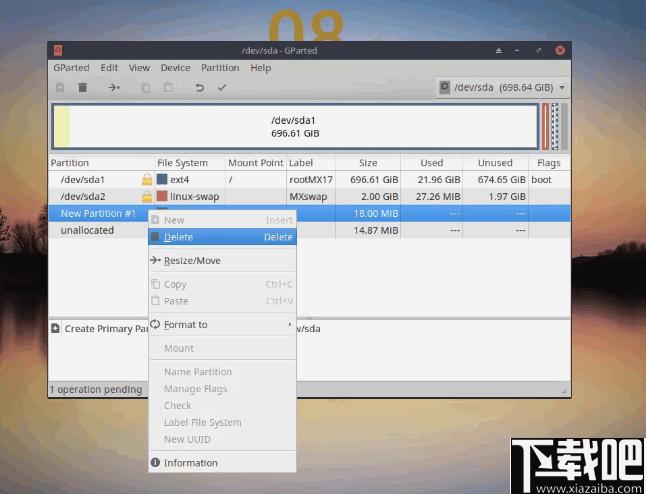Click the lock icon on /dev/sda1 row
Image resolution: width=646 pixels, height=494 pixels.
coord(147,180)
